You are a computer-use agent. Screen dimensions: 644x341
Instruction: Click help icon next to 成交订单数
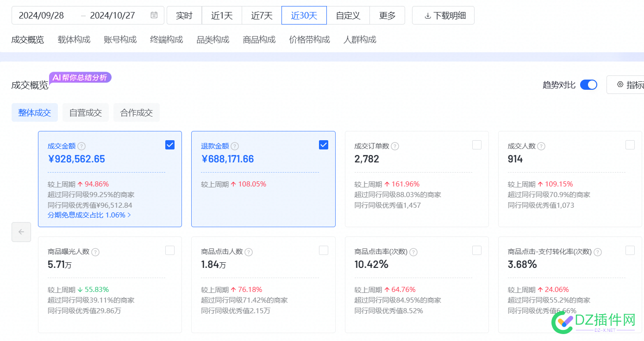[395, 146]
